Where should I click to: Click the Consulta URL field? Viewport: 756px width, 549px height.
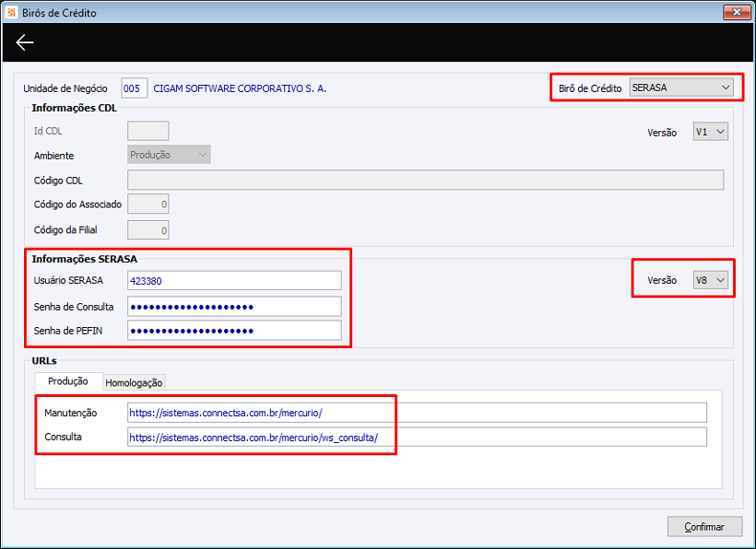[417, 438]
